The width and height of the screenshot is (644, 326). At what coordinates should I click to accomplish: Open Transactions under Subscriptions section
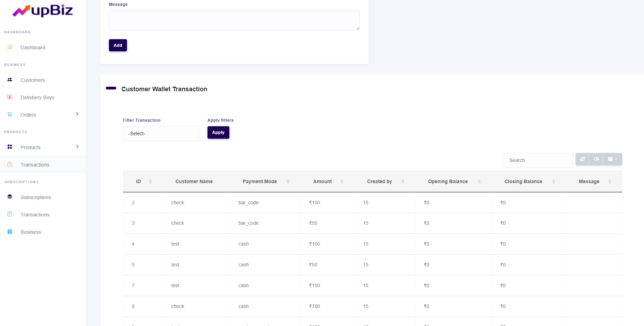(x=35, y=215)
